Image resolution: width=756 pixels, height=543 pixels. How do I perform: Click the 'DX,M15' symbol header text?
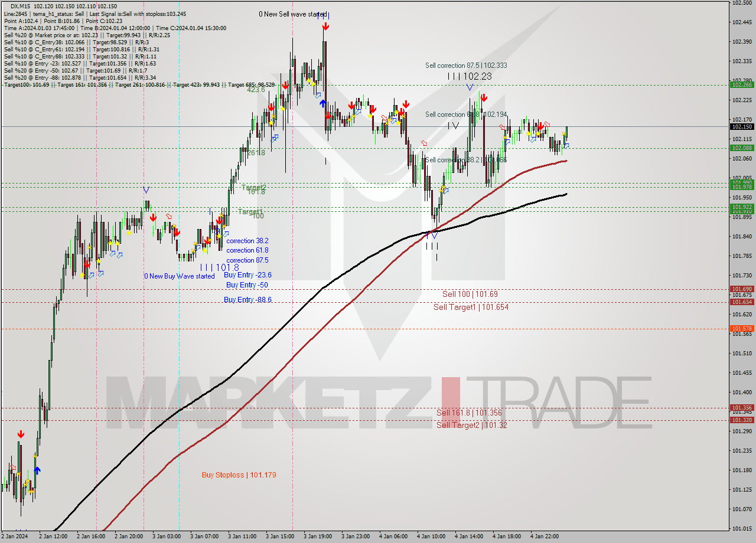coord(21,5)
